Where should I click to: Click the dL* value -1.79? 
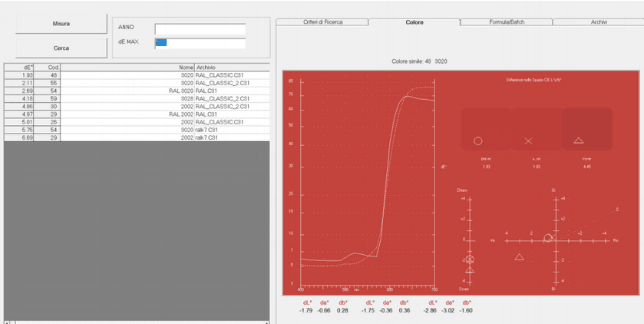click(306, 310)
